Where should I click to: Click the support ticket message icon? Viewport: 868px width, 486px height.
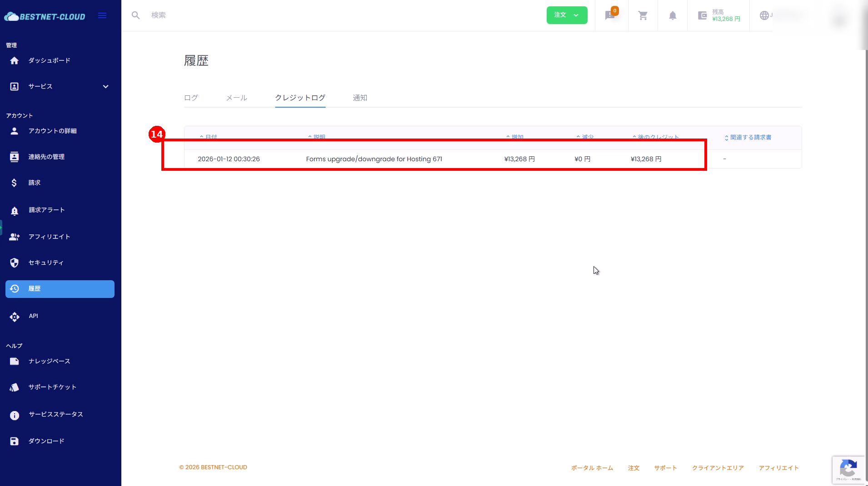(610, 15)
